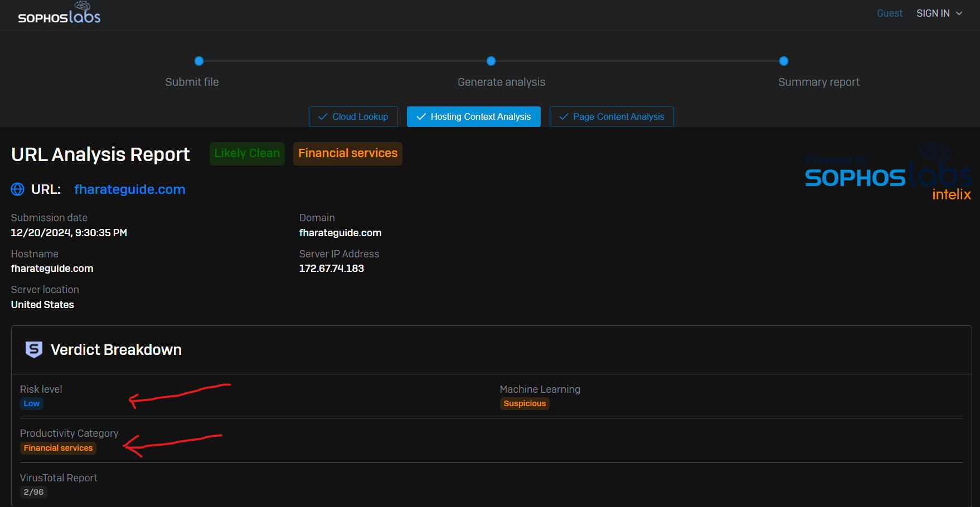Screen dimensions: 980x507
Task: Click the Financial services productivity category tag
Action: (59, 448)
